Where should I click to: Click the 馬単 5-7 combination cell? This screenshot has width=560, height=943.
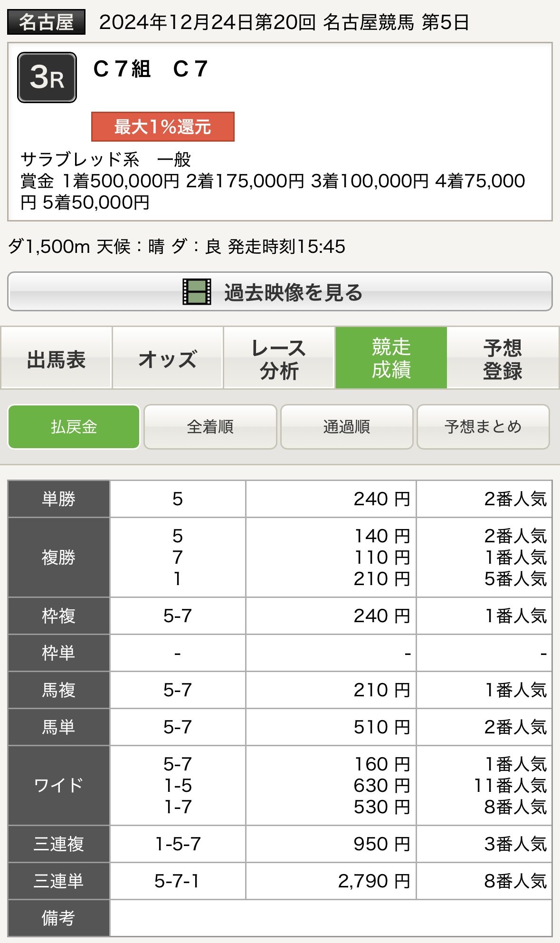[x=178, y=727]
